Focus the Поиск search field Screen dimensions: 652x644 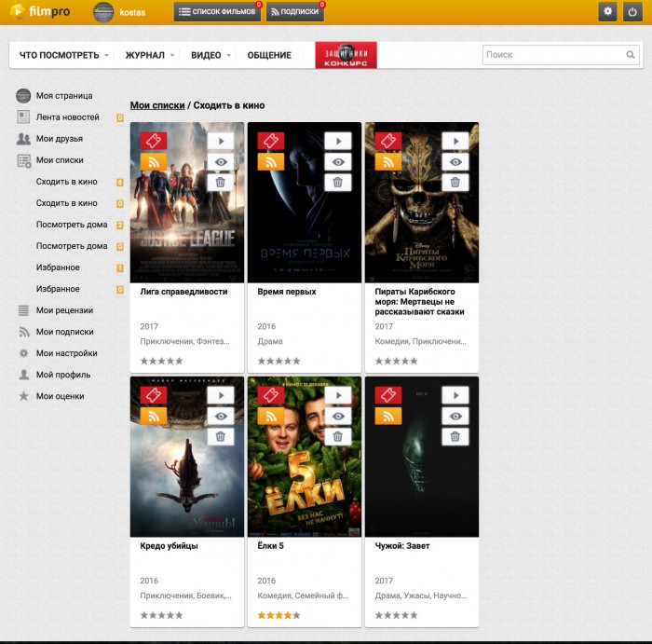coord(554,54)
